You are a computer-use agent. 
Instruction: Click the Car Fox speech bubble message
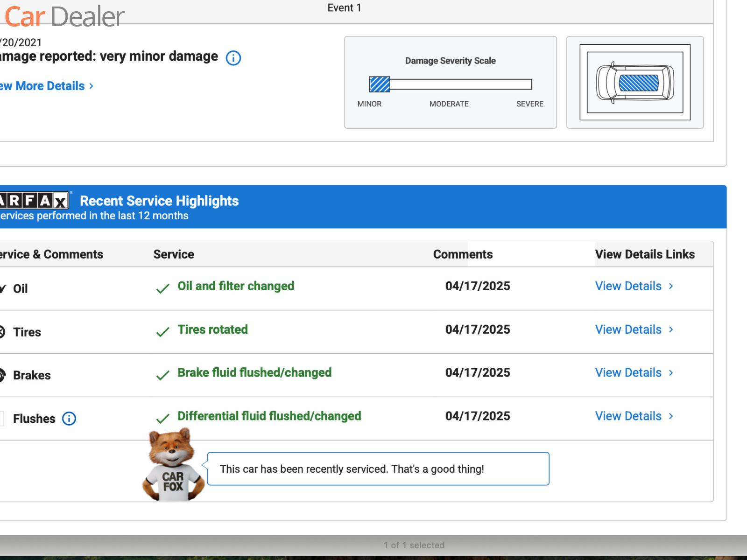pos(378,469)
